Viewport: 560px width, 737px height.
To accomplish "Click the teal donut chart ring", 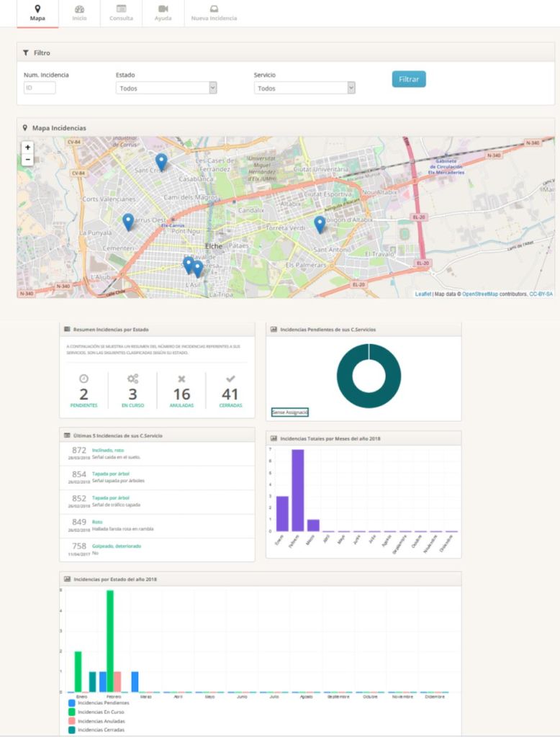I will pos(344,376).
